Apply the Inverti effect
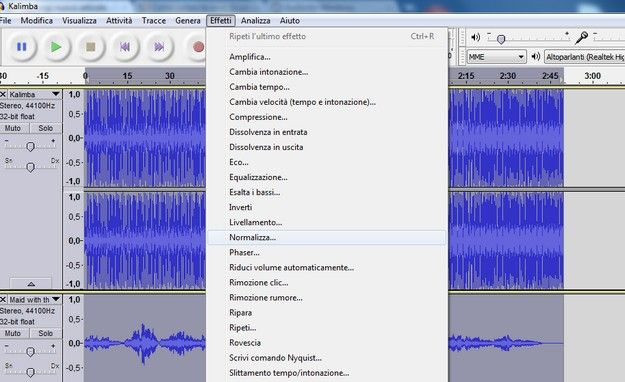Screen dimensions: 625x382 click(327, 207)
